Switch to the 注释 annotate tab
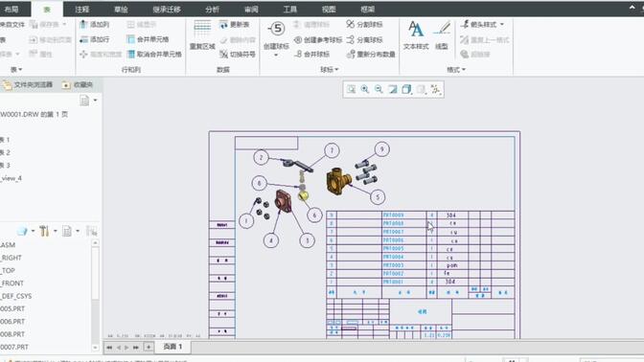 tap(81, 9)
